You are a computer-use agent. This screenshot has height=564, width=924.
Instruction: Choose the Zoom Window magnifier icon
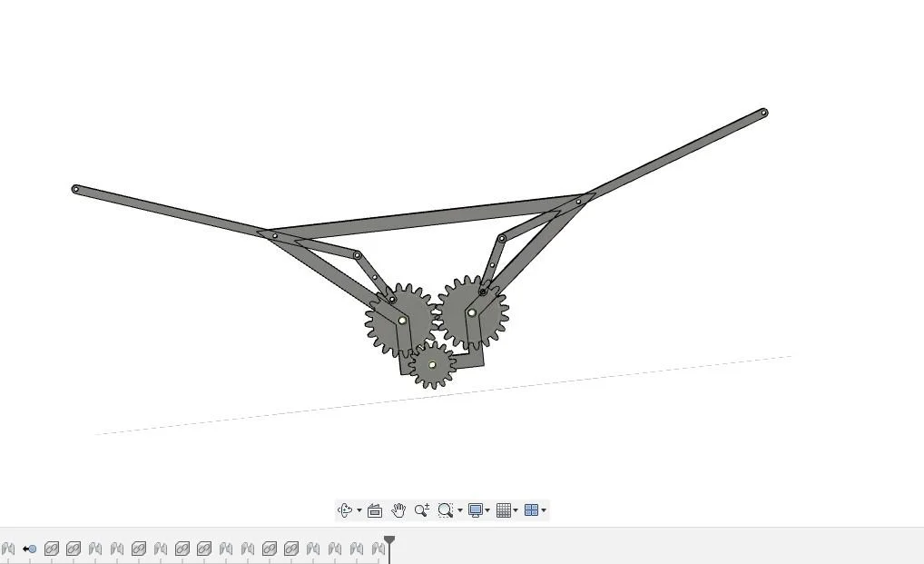pos(445,510)
